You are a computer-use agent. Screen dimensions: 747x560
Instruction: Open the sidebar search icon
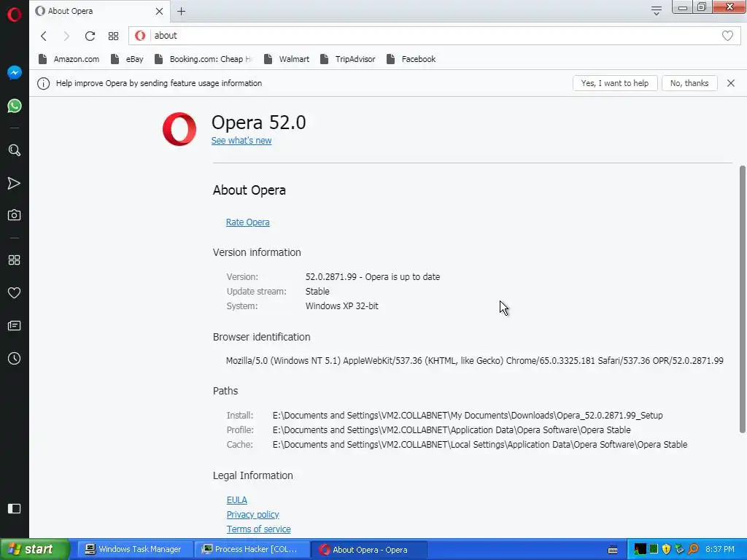point(15,150)
